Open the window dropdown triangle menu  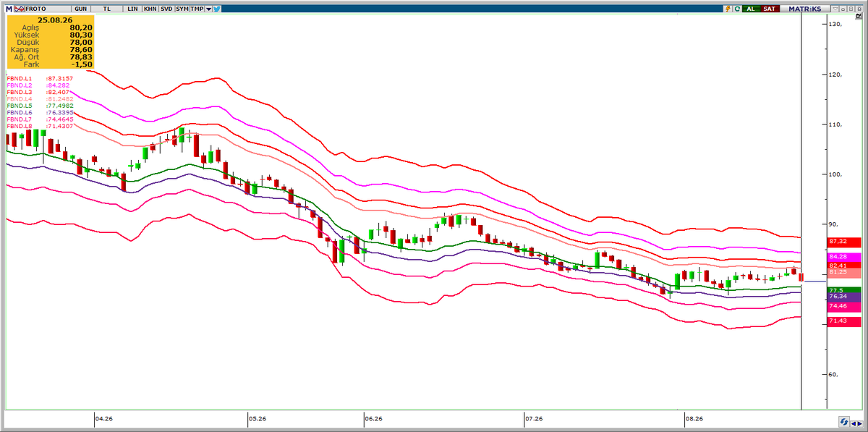[x=835, y=9]
